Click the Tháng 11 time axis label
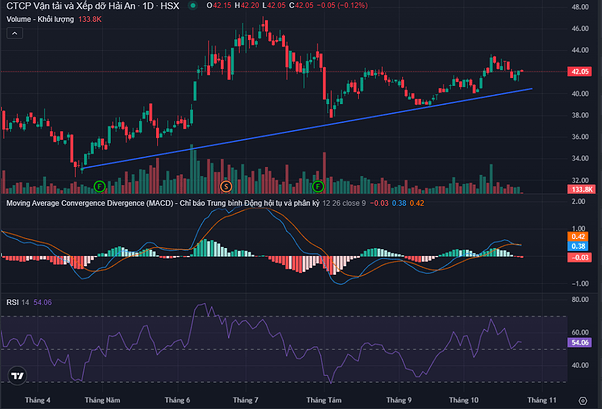Screen dimensions: 602x409 [x=542, y=400]
